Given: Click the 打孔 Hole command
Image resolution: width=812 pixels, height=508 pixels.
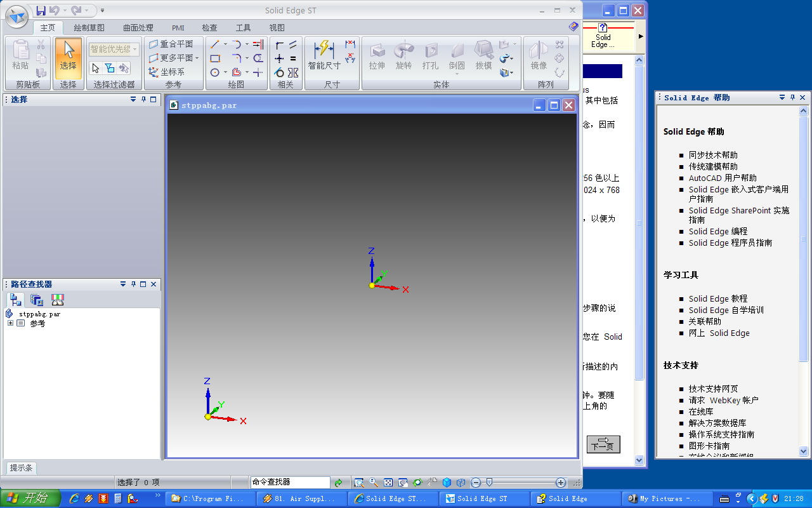Looking at the screenshot, I should 430,55.
